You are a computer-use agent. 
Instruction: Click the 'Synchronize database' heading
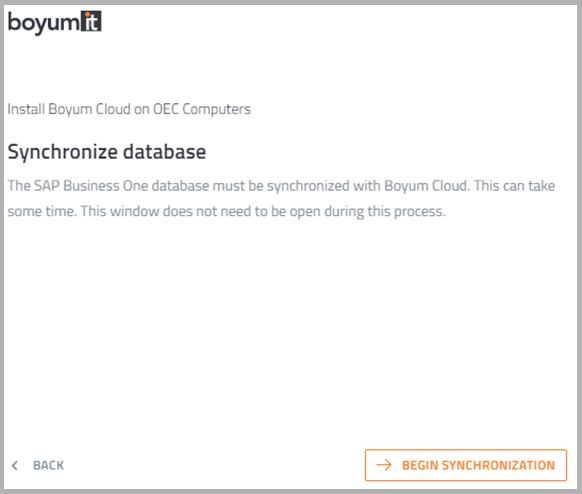107,152
